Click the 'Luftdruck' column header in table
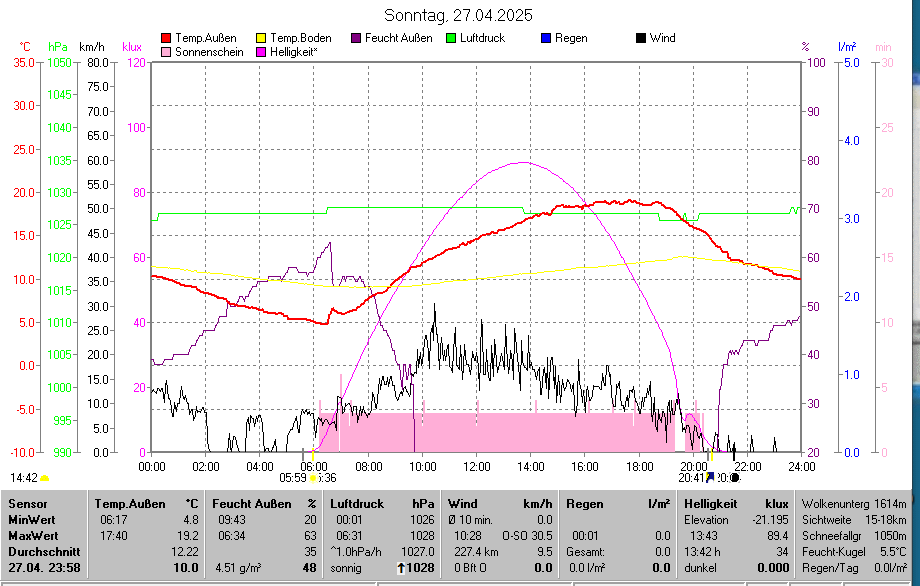Screen dimensions: 920x586 [x=357, y=504]
